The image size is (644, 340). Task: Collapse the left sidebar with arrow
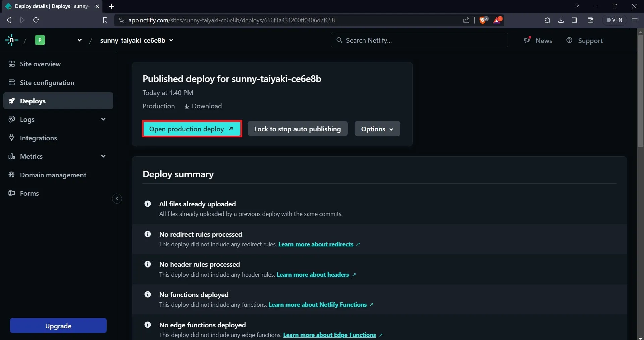pyautogui.click(x=117, y=199)
